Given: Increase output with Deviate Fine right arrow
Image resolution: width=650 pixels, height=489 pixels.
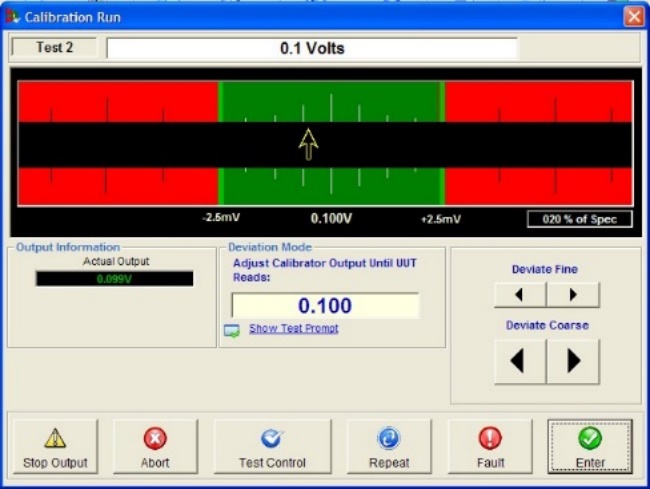Looking at the screenshot, I should [573, 295].
